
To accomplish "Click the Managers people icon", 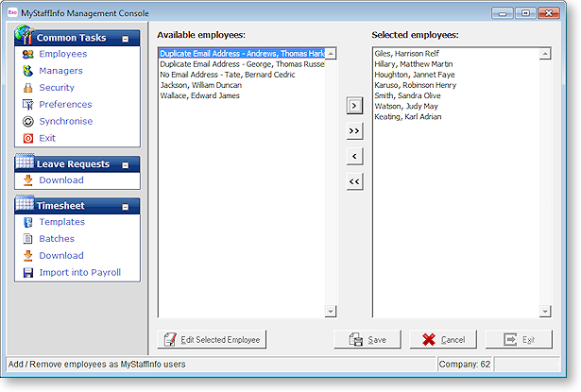I will tap(27, 71).
